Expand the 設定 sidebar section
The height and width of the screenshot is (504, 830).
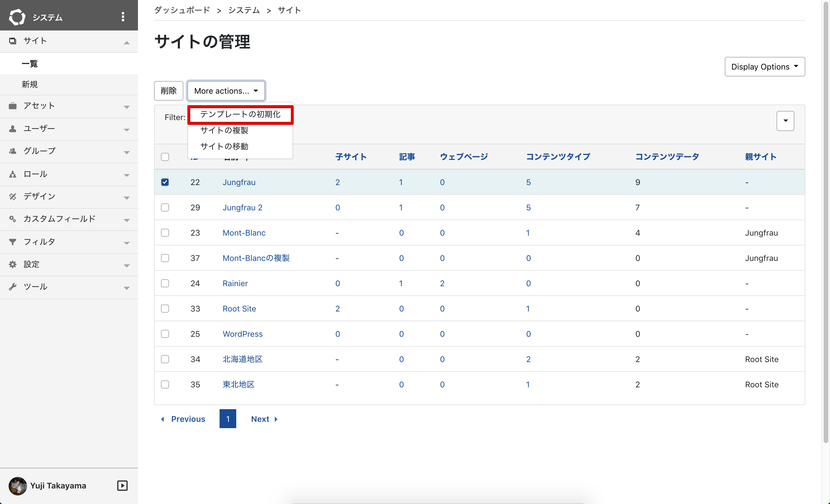(127, 266)
